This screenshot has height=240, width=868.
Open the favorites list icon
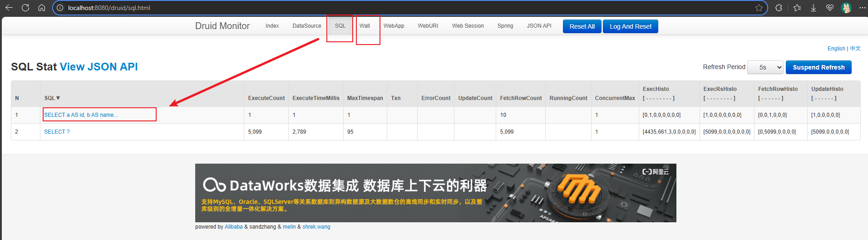click(x=797, y=8)
